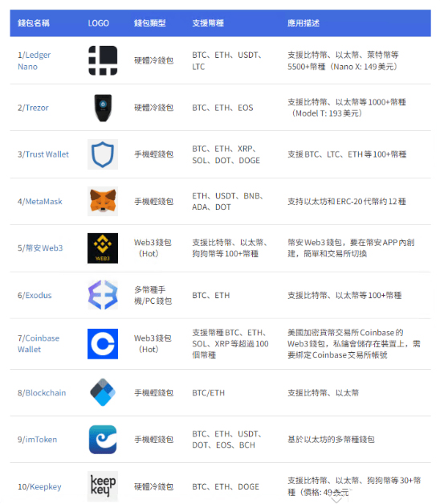Open the 4/MetaMask link
The height and width of the screenshot is (504, 440).
point(40,202)
